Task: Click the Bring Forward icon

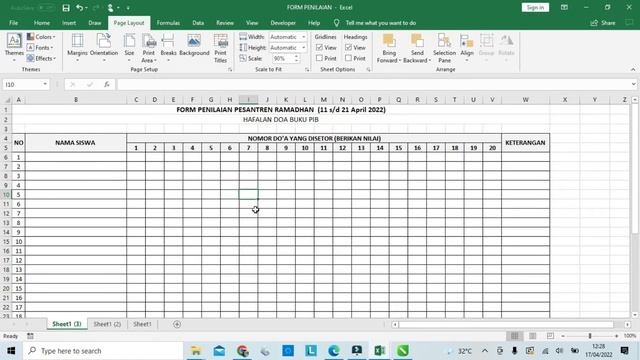Action: click(x=389, y=41)
